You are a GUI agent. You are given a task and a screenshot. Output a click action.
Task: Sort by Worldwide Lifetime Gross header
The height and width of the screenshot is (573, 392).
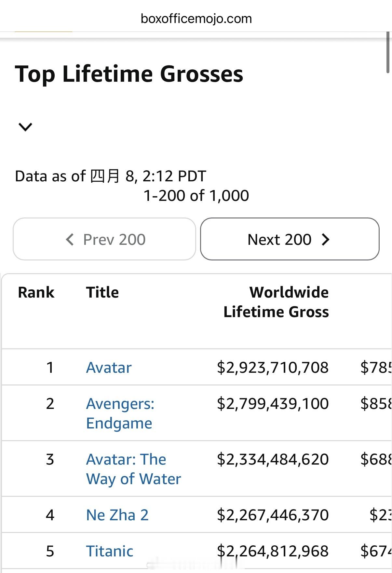coord(276,302)
